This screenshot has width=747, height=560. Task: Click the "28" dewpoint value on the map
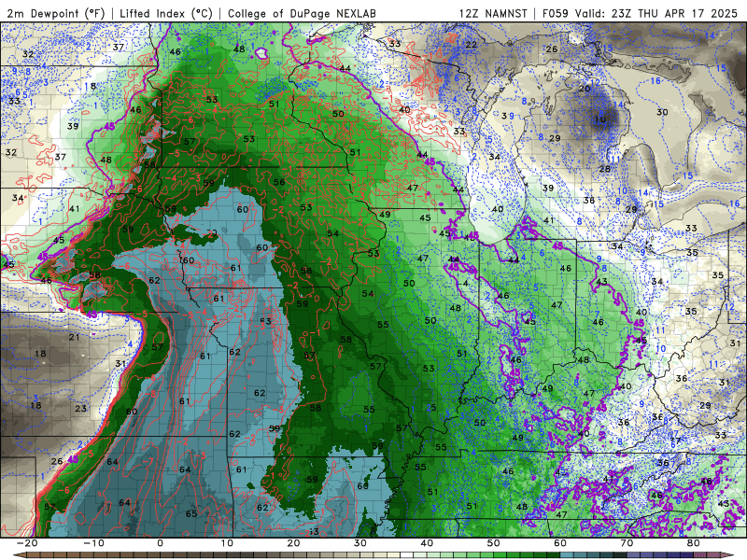[x=604, y=169]
